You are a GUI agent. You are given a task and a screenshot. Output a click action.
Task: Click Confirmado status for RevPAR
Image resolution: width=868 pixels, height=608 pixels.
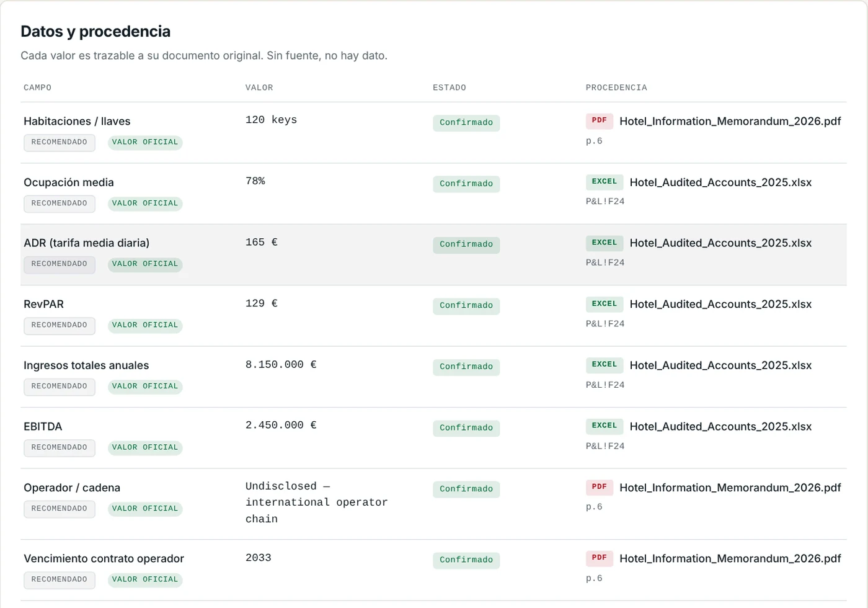[x=466, y=306]
